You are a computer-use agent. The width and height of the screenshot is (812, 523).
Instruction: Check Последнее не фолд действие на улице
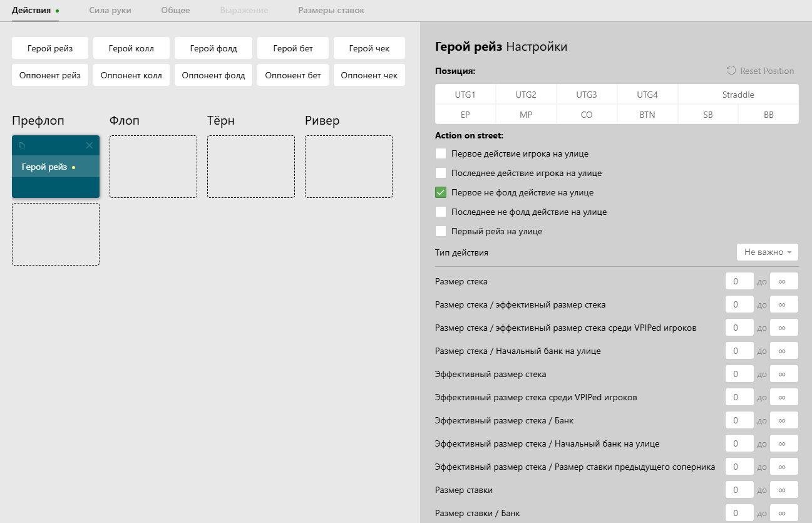441,212
